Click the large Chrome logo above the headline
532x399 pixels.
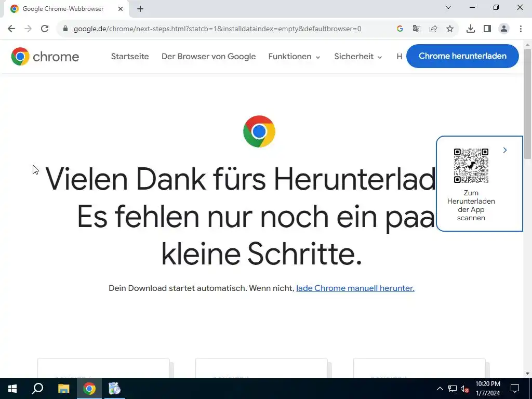click(259, 131)
